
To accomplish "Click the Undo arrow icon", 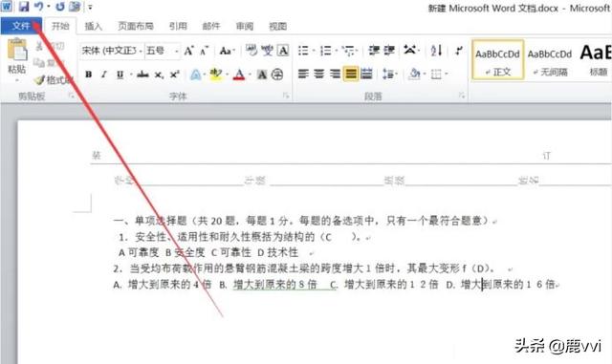I will coord(38,7).
